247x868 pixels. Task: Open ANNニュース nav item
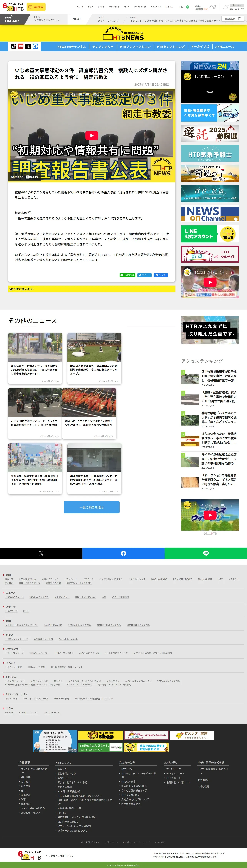[x=225, y=46]
